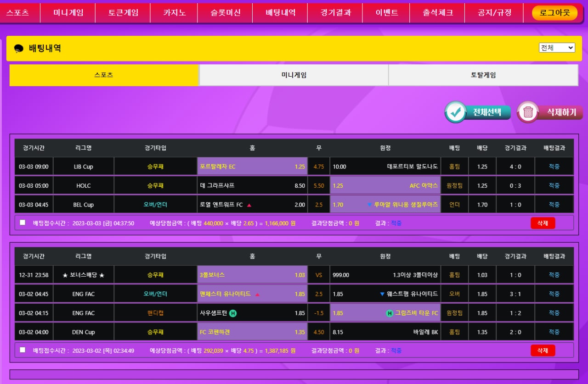The height and width of the screenshot is (384, 588).
Task: Click the trash can icon on 삭제하기
Action: click(528, 112)
